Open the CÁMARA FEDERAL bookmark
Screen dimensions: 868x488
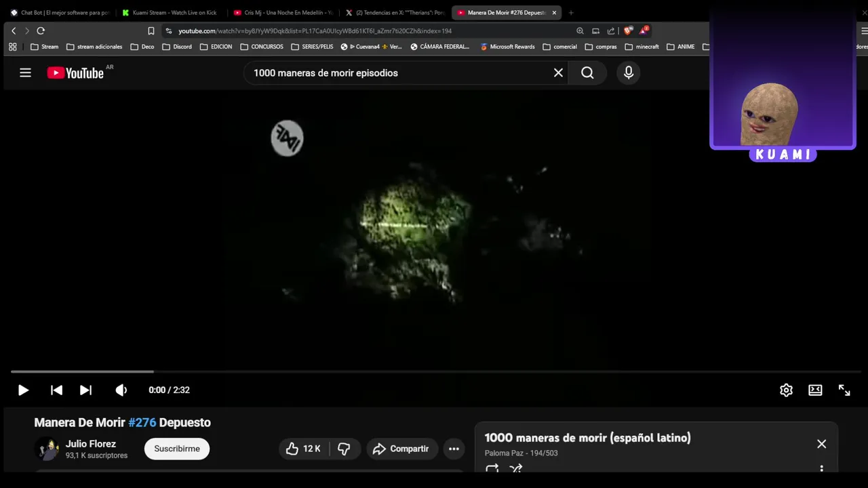pyautogui.click(x=440, y=47)
